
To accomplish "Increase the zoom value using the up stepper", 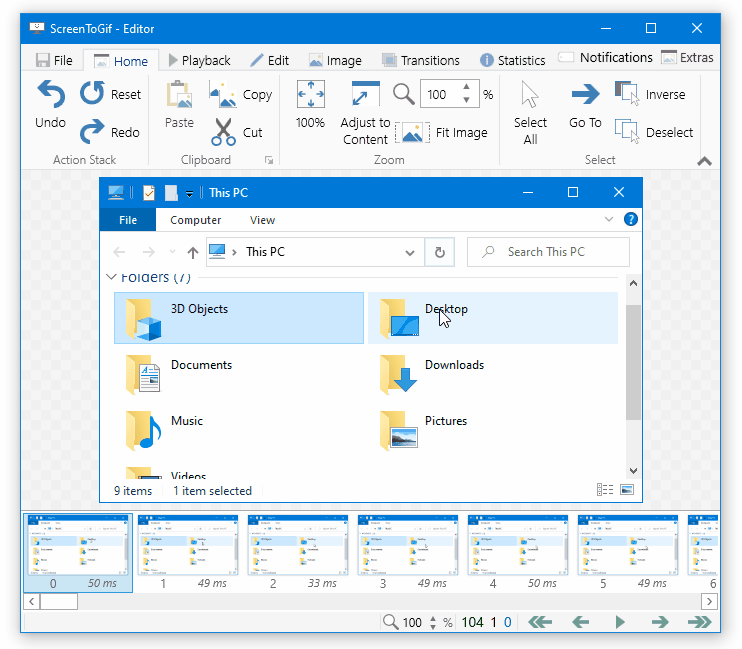I will pyautogui.click(x=466, y=88).
